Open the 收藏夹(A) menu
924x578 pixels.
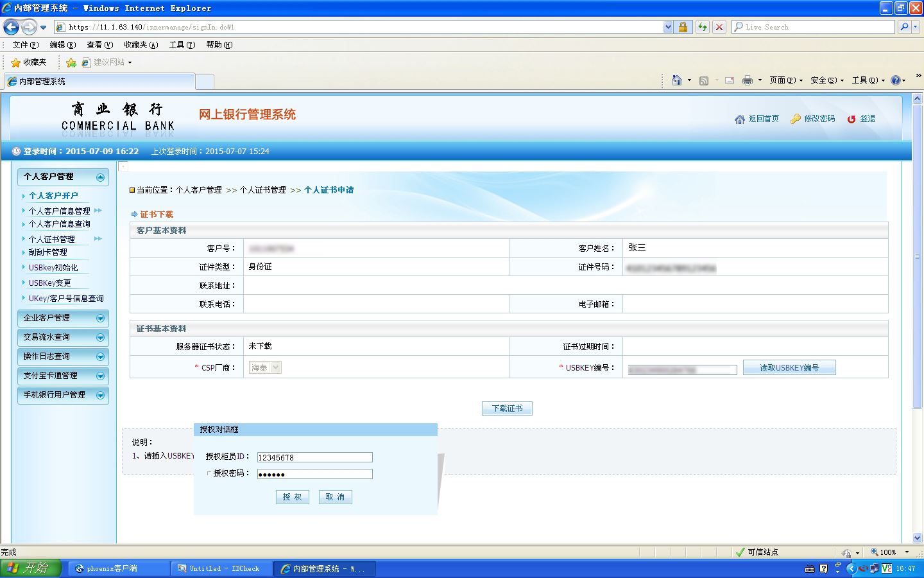click(x=141, y=45)
